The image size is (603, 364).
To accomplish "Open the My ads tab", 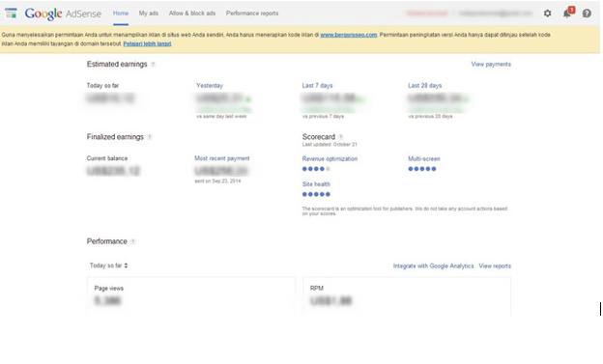I will [x=149, y=14].
